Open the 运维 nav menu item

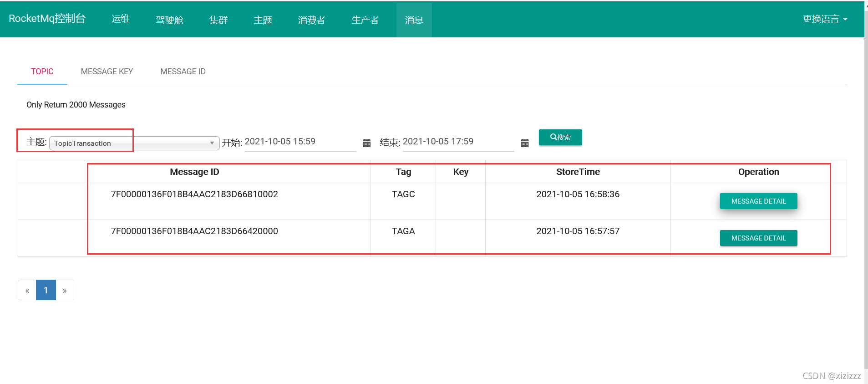121,19
